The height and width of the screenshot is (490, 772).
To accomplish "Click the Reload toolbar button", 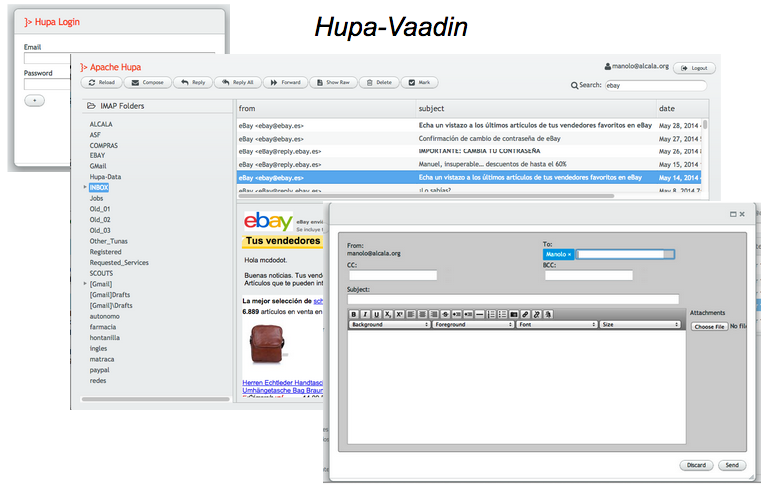I will pyautogui.click(x=101, y=83).
